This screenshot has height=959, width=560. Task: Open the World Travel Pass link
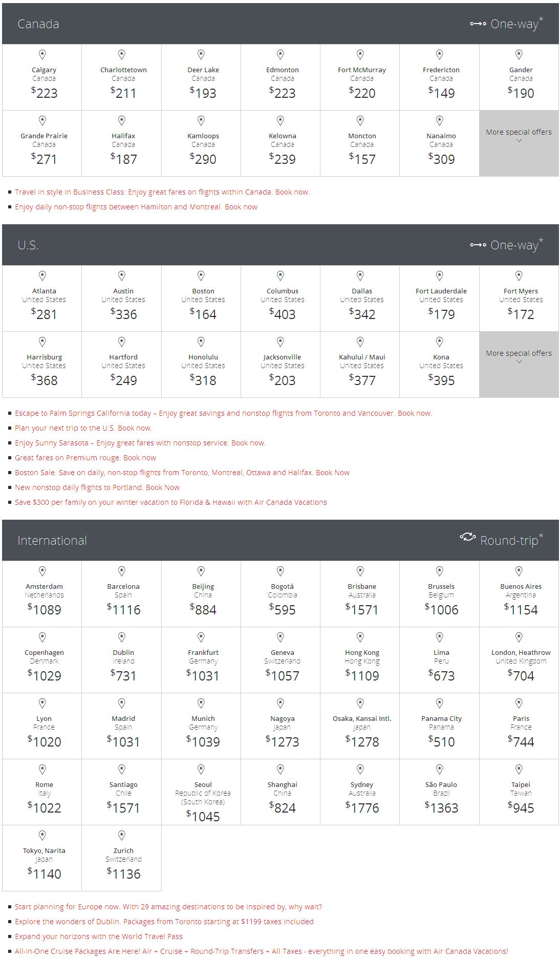[x=98, y=936]
